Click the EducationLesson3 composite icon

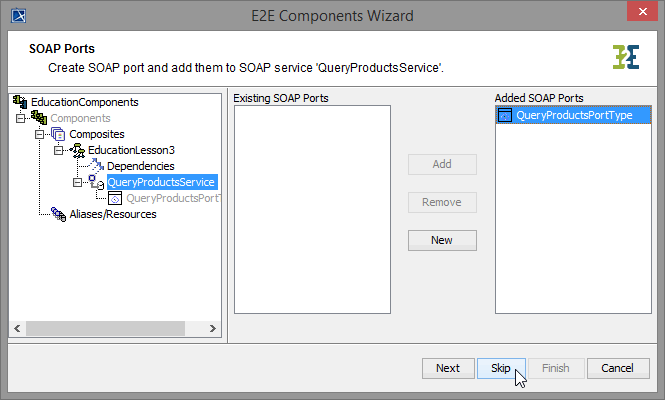pos(77,150)
